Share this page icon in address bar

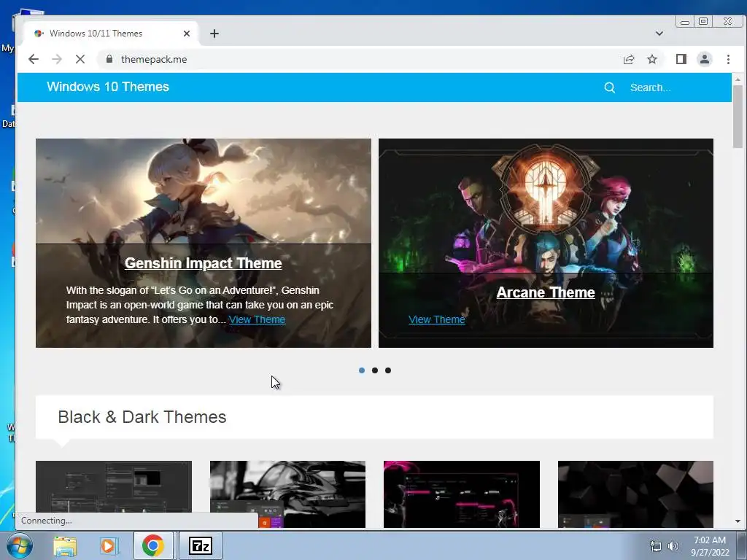tap(629, 60)
